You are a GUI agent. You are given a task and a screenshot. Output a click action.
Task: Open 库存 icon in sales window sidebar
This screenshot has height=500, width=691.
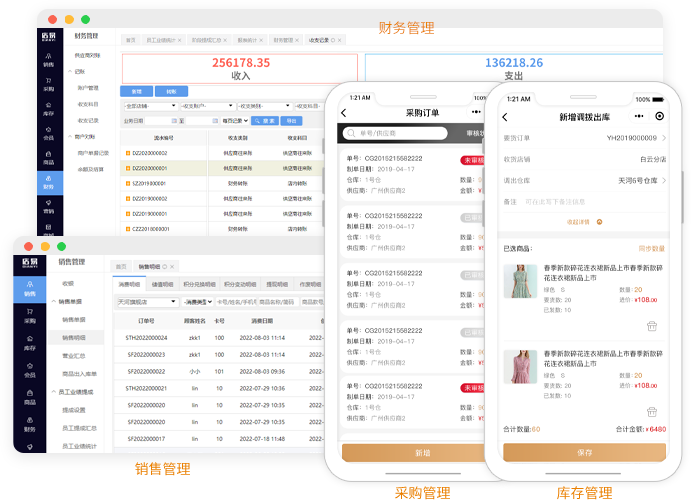click(x=30, y=343)
